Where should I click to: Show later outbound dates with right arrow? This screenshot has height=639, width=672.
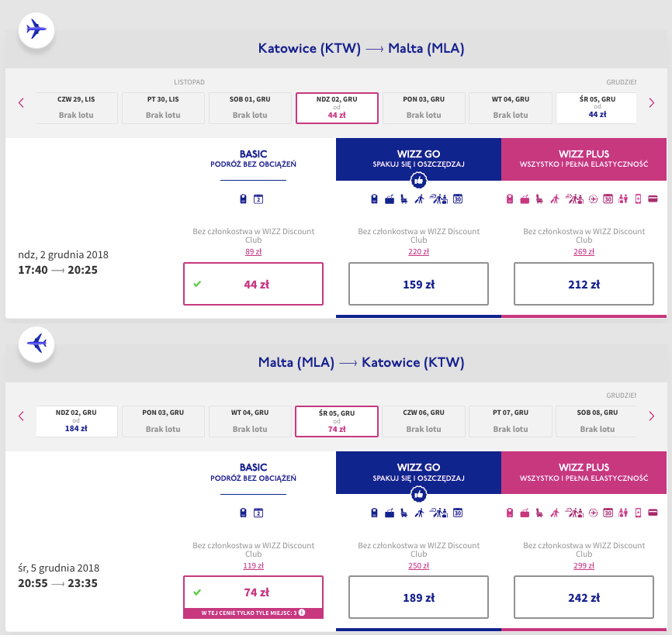(x=651, y=103)
